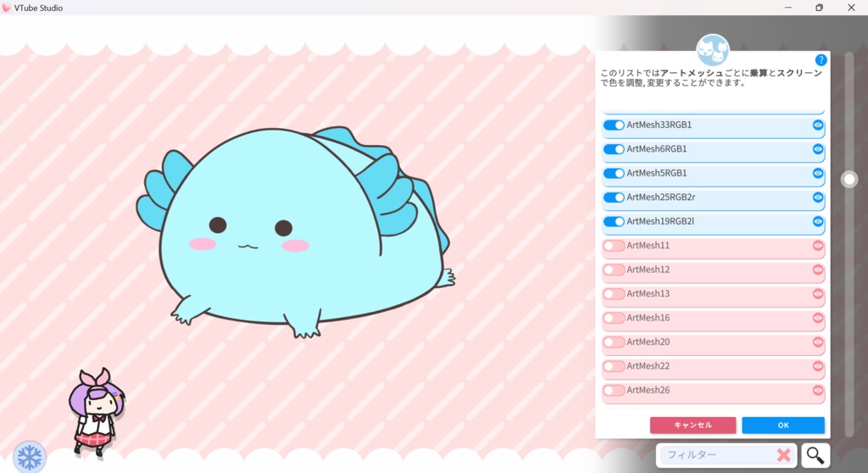Click the snowflake freeze icon
This screenshot has height=473, width=868.
(x=30, y=457)
